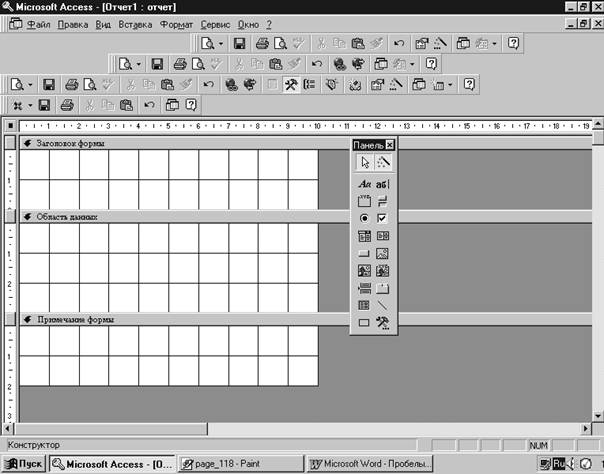Image resolution: width=604 pixels, height=474 pixels.
Task: Switch to page_118 - Paint in taskbar
Action: coord(241,464)
